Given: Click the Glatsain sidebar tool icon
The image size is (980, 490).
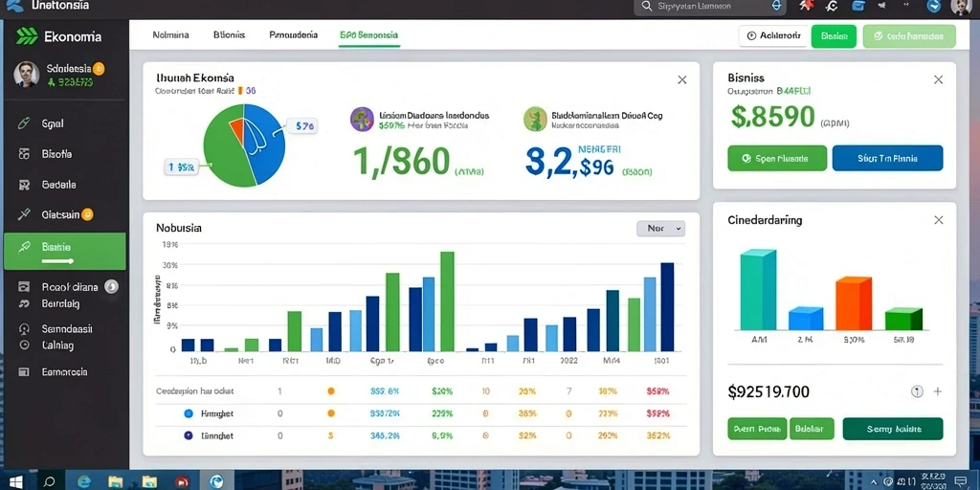Looking at the screenshot, I should click(24, 215).
